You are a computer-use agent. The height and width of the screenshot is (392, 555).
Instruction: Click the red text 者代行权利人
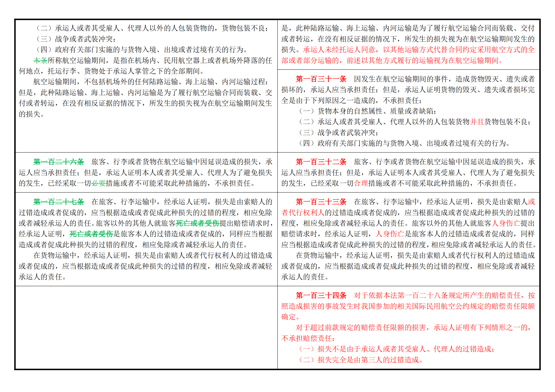pyautogui.click(x=303, y=213)
